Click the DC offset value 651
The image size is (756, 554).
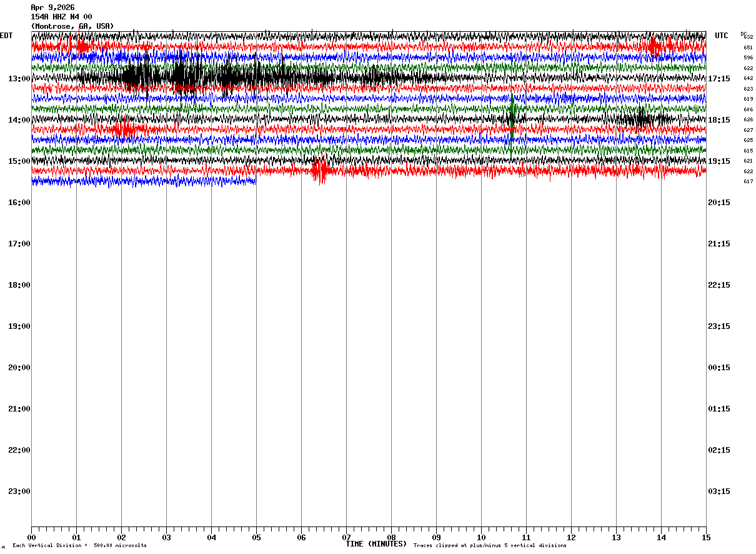[749, 48]
